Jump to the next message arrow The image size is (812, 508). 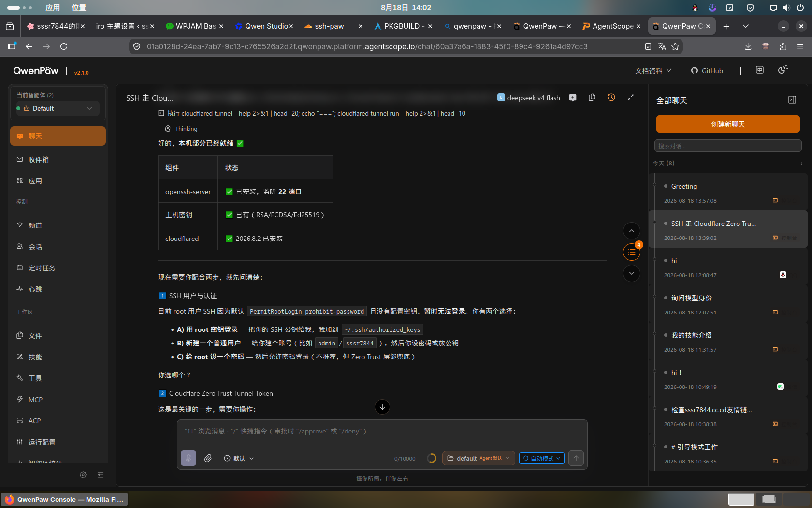[x=632, y=273]
